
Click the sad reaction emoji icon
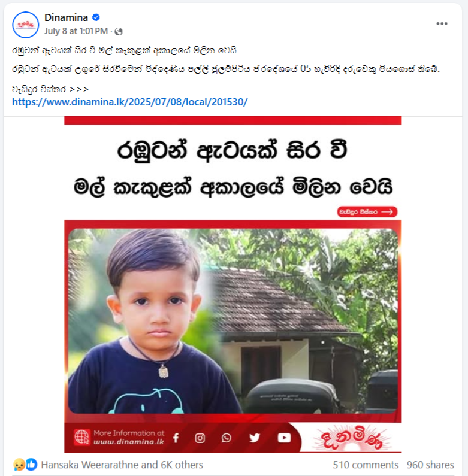click(19, 465)
